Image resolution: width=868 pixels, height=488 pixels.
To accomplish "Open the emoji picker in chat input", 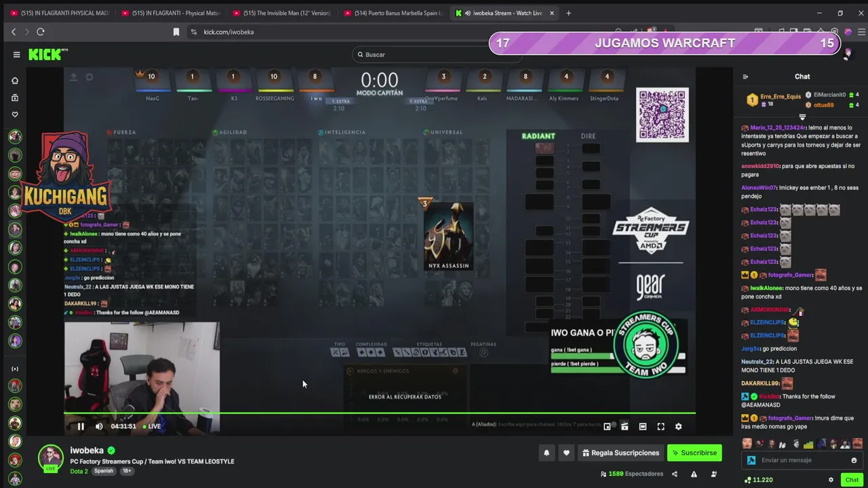I will coord(854,460).
